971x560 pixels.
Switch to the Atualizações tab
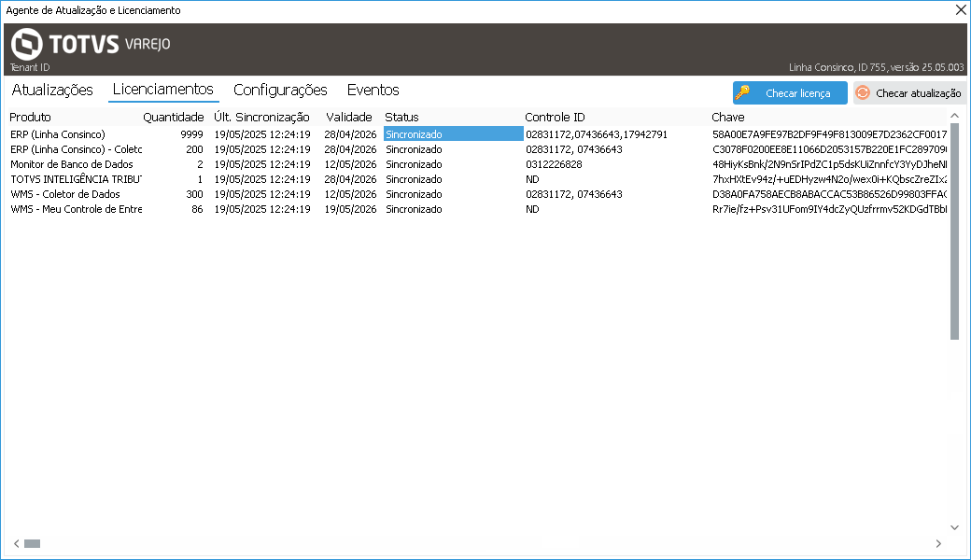point(52,90)
